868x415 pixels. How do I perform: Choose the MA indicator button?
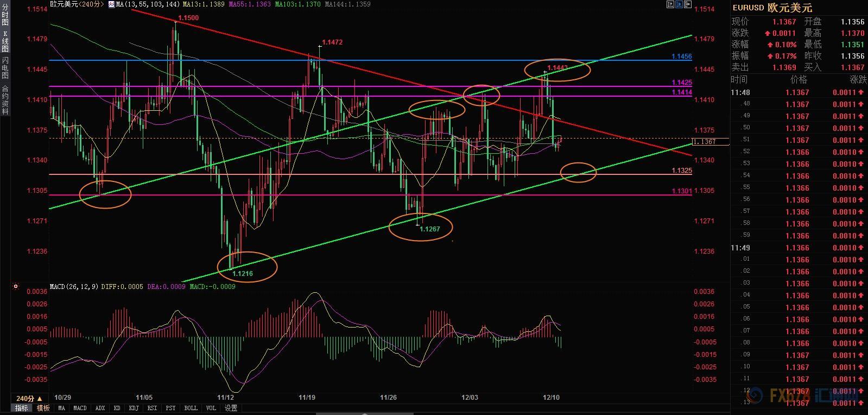[x=61, y=408]
